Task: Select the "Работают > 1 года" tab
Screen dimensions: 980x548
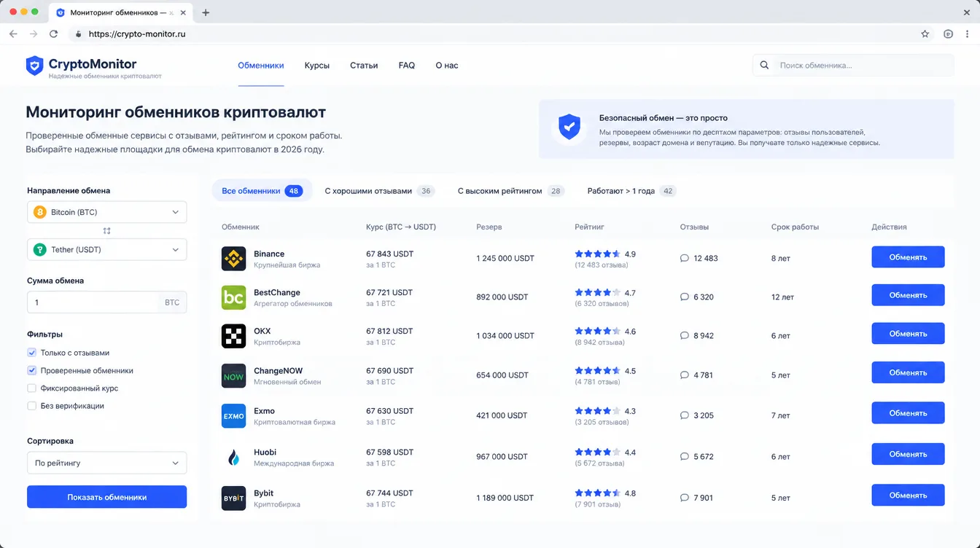Action: [631, 191]
